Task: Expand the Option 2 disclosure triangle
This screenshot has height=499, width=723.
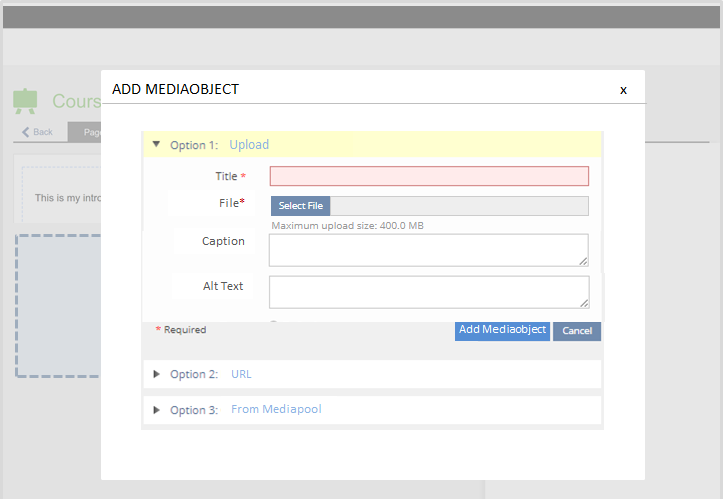Action: tap(156, 374)
